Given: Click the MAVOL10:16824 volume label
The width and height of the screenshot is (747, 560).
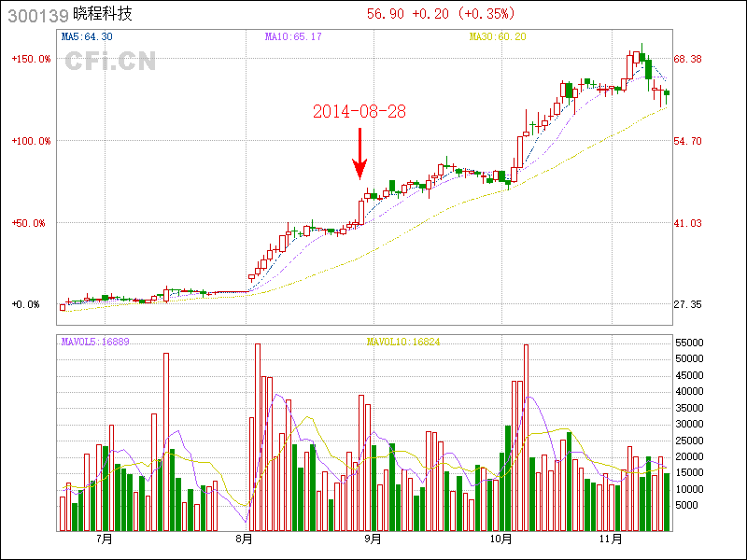Looking at the screenshot, I should click(x=403, y=342).
